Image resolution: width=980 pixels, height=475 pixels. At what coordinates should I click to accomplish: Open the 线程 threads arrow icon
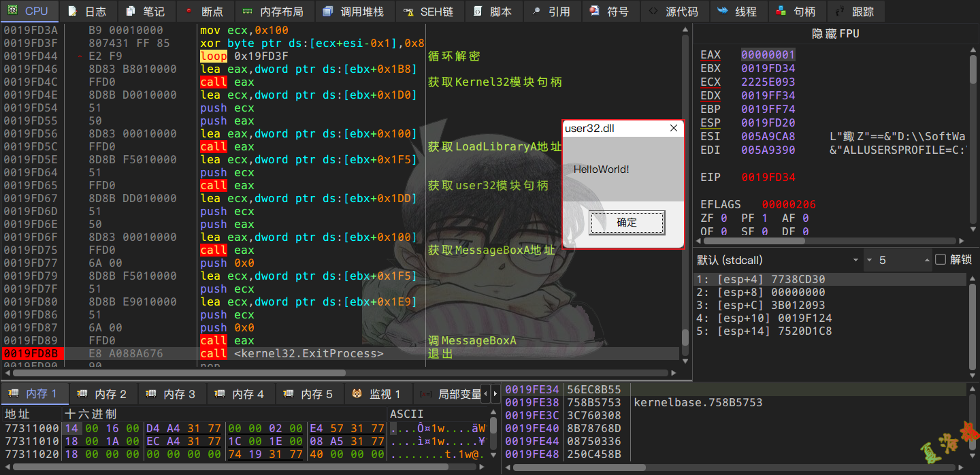pyautogui.click(x=722, y=12)
